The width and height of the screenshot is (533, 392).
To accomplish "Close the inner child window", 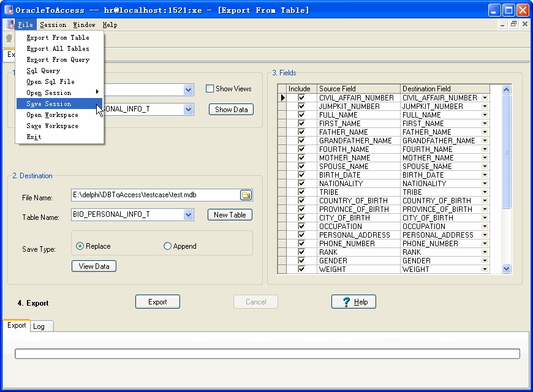I will [x=525, y=24].
